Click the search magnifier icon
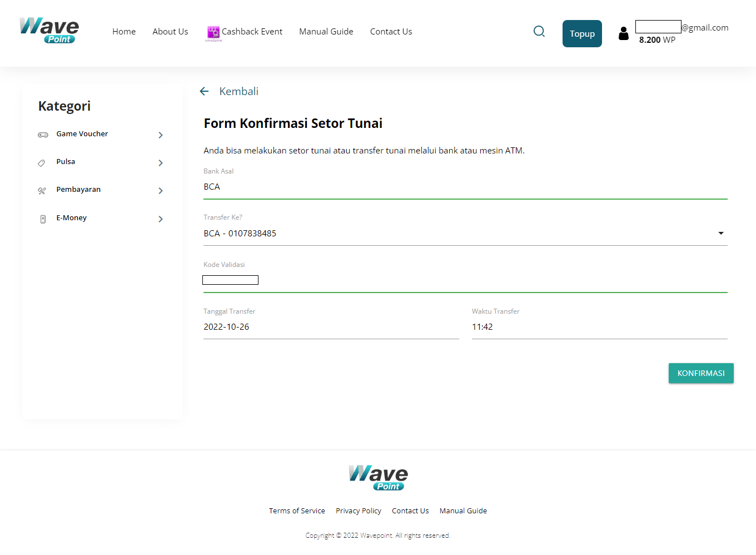The width and height of the screenshot is (756, 555). tap(539, 32)
